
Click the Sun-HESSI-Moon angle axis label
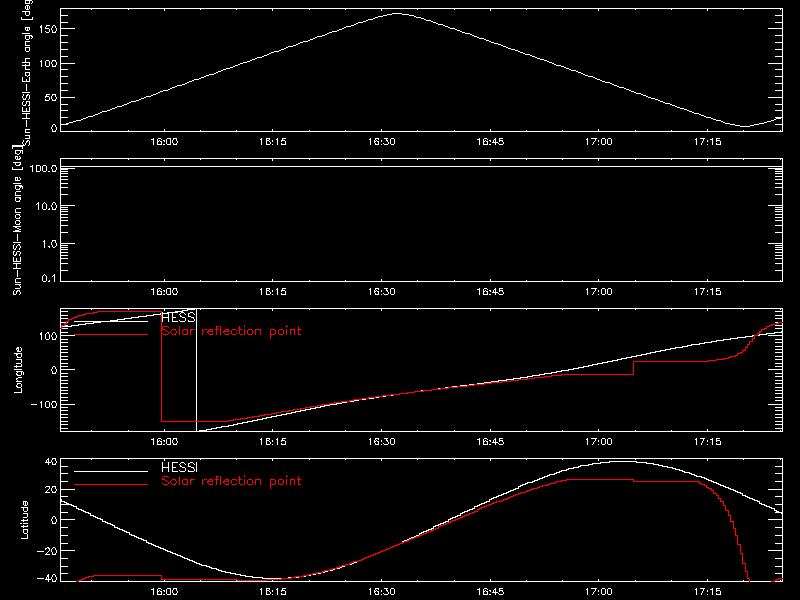(18, 221)
